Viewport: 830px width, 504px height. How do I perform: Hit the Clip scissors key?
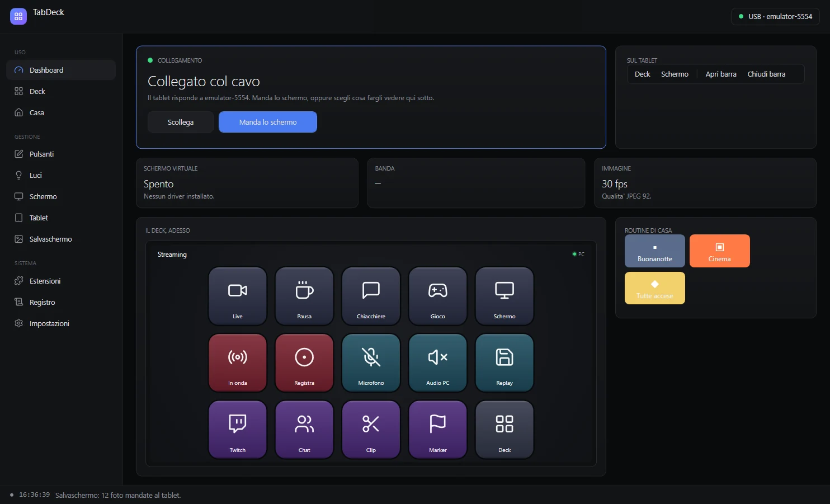click(371, 430)
